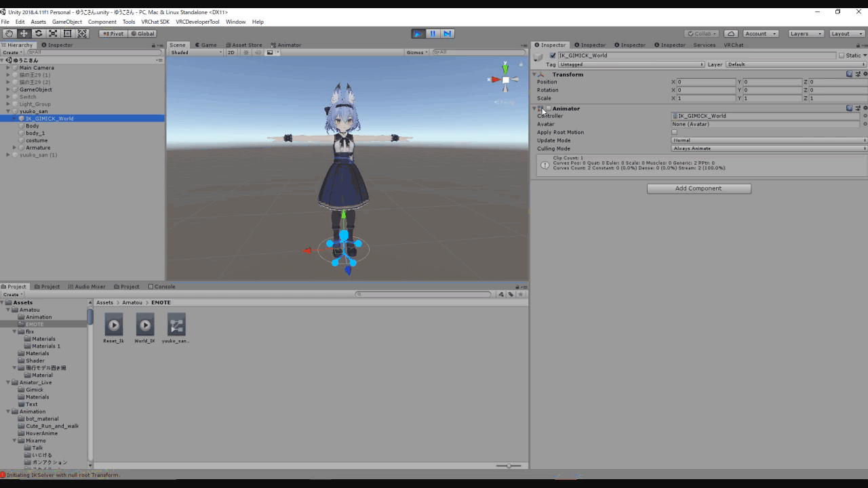
Task: Click the Position X input field
Action: tap(705, 81)
